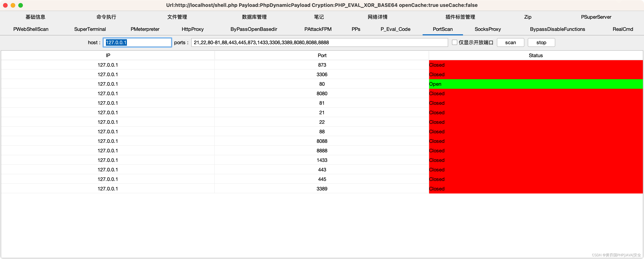The height and width of the screenshot is (259, 644).
Task: Select the port 21 cell
Action: click(x=322, y=113)
